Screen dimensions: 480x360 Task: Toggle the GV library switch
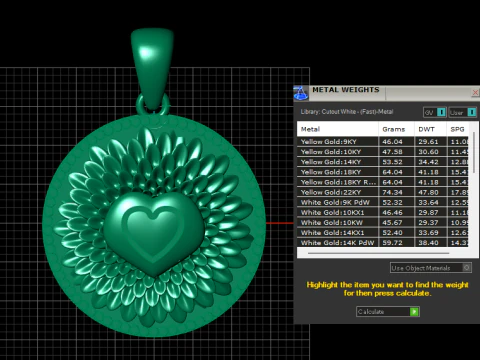[435, 112]
